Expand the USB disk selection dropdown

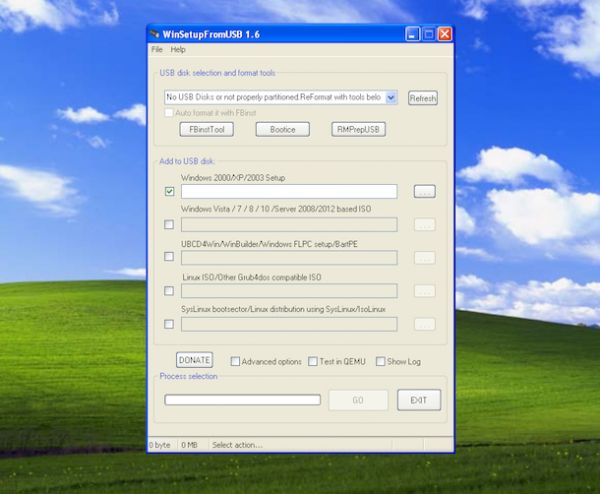[x=390, y=97]
